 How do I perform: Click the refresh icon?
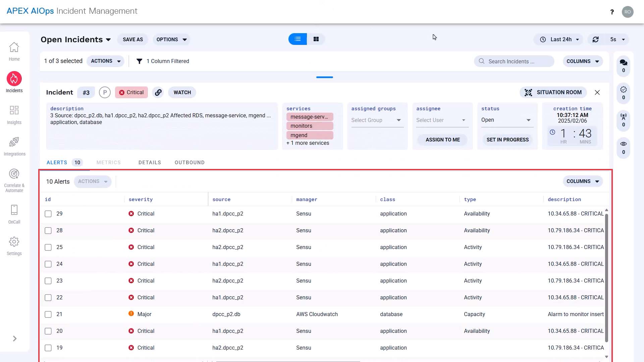pyautogui.click(x=596, y=40)
